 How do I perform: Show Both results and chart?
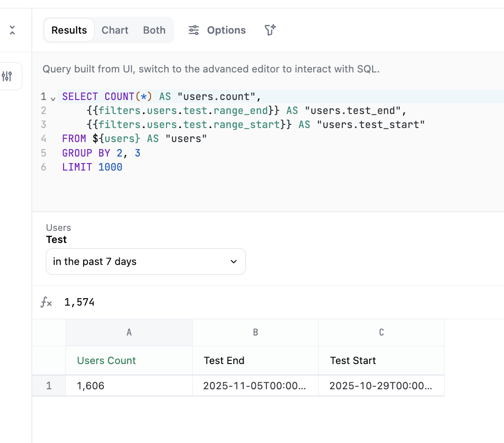pos(154,30)
